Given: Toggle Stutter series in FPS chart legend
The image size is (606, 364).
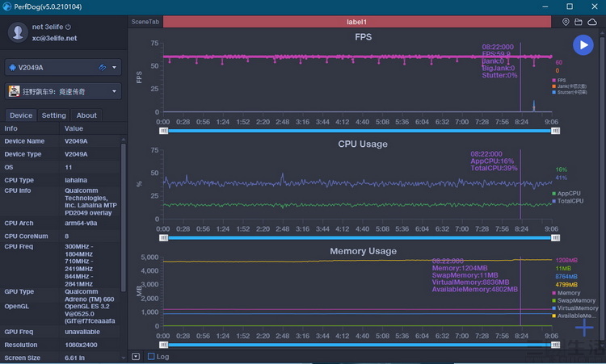Looking at the screenshot, I should pos(570,92).
